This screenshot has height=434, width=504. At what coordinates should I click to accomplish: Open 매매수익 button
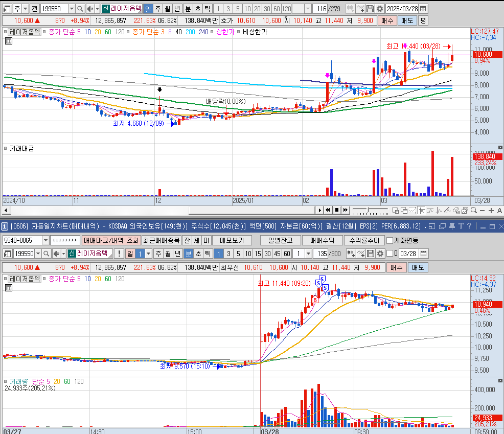tap(323, 240)
